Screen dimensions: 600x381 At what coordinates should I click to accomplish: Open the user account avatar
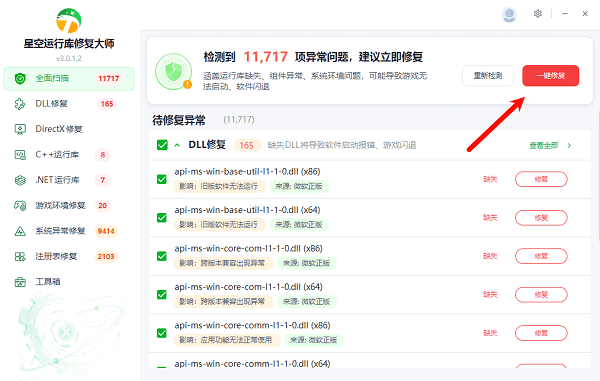click(x=509, y=15)
